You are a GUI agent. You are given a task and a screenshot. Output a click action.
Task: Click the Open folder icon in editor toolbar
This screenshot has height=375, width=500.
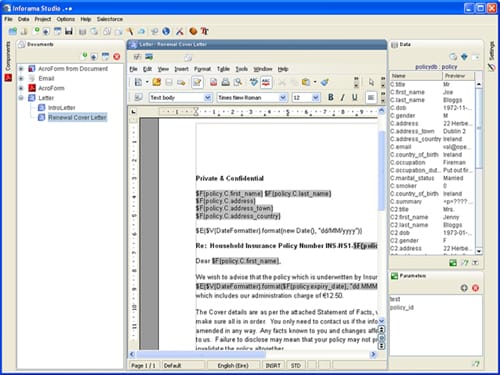tap(156, 82)
